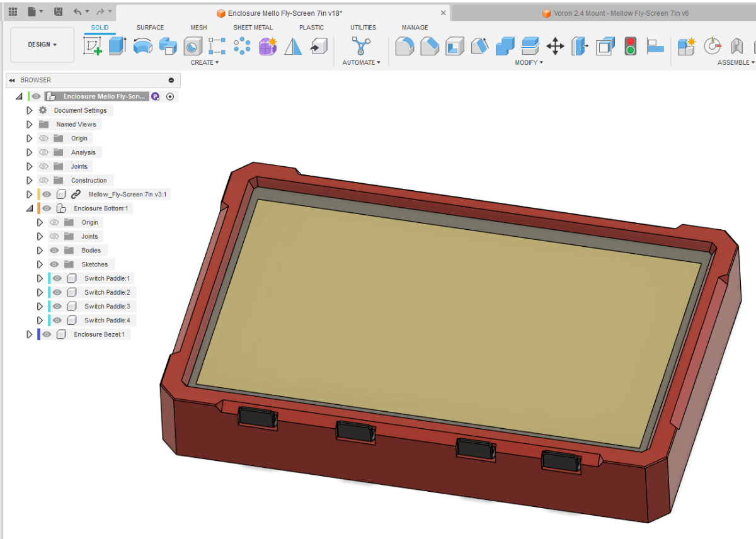Viewport: 756px width, 539px height.
Task: Select the Split Body tool
Action: tap(530, 45)
